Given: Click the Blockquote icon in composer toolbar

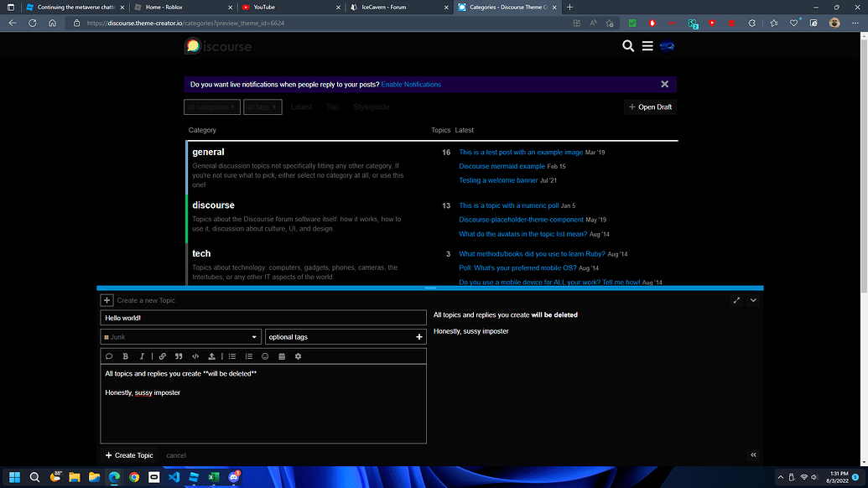Looking at the screenshot, I should (x=179, y=356).
